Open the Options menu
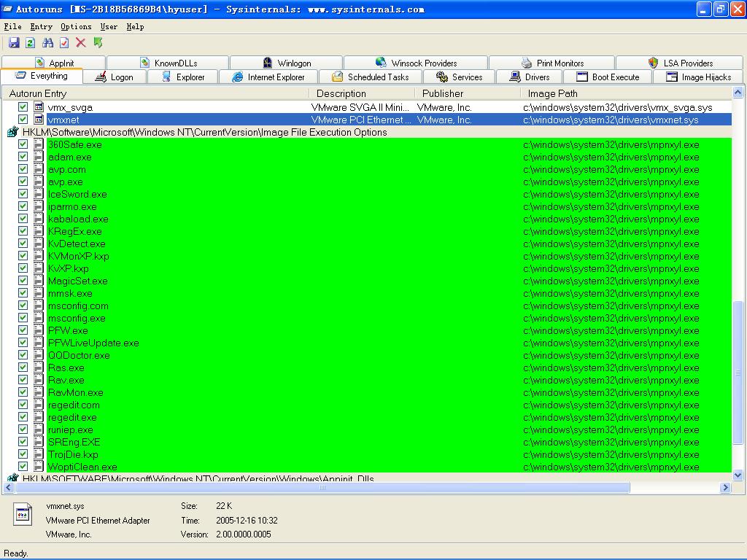747x560 pixels. coord(76,26)
